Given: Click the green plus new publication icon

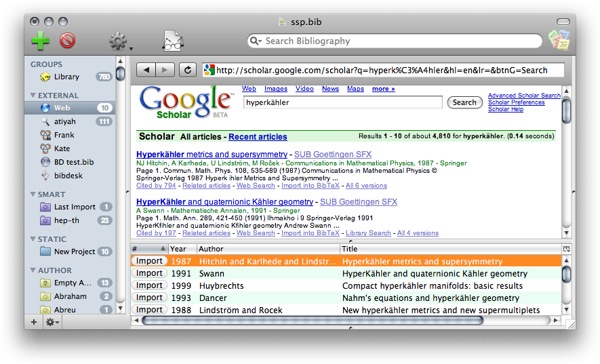Looking at the screenshot, I should [x=40, y=41].
